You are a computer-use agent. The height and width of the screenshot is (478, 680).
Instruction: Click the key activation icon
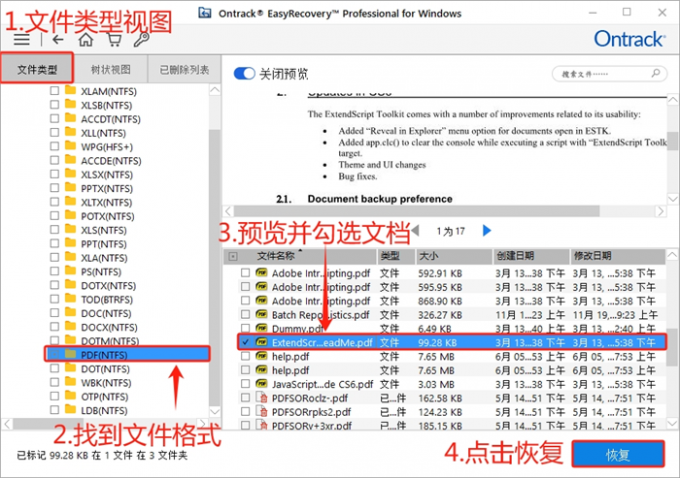[x=141, y=40]
